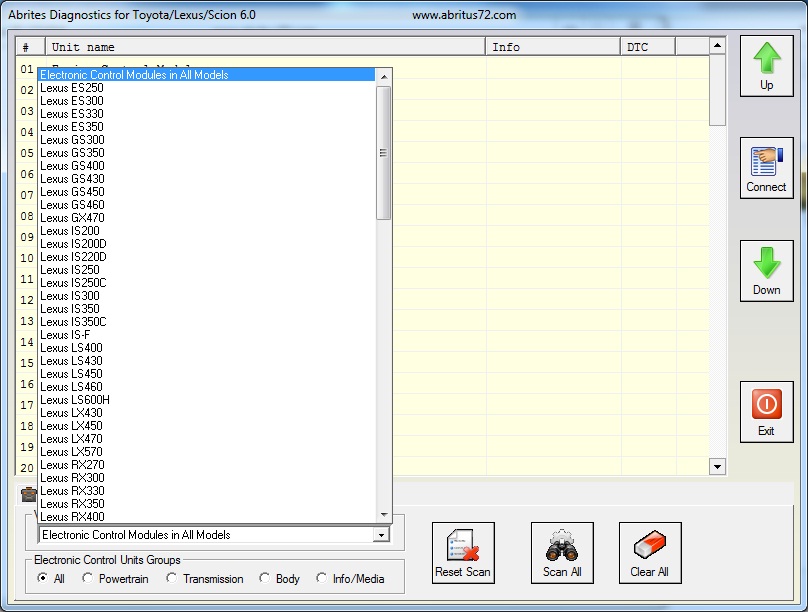
Task: Select Lexus LX470 entry
Action: tap(207, 439)
